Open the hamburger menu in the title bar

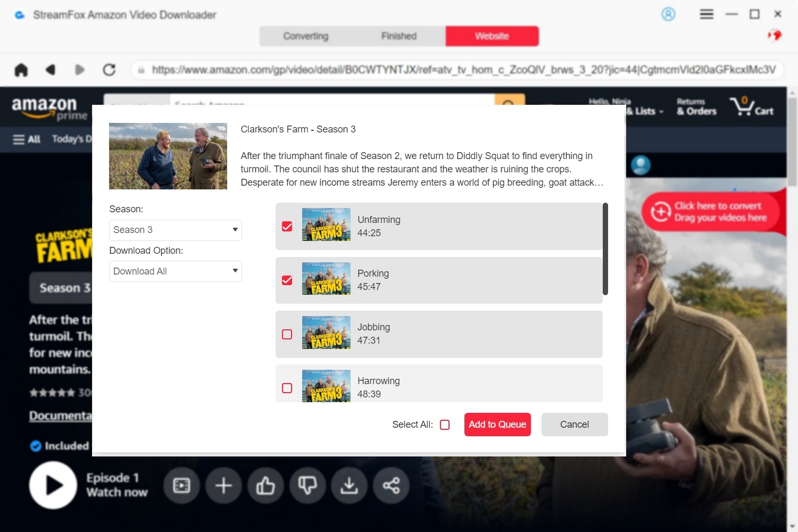point(706,14)
